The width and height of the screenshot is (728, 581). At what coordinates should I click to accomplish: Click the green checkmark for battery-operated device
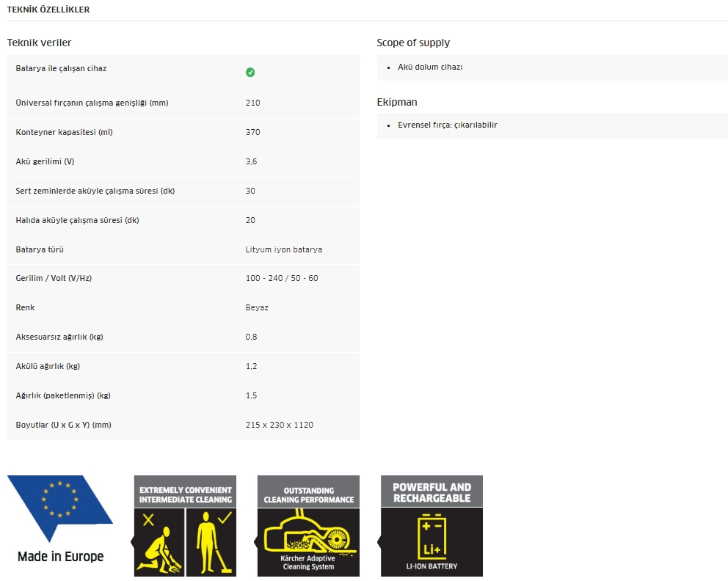[250, 72]
